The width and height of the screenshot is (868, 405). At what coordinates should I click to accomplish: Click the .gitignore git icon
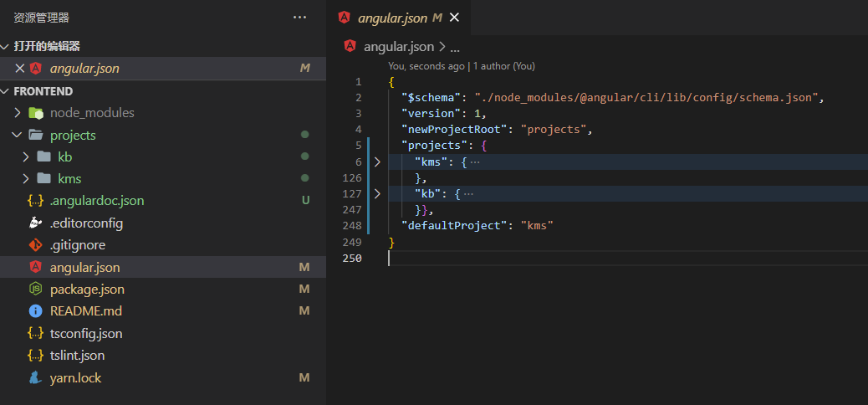coord(35,245)
